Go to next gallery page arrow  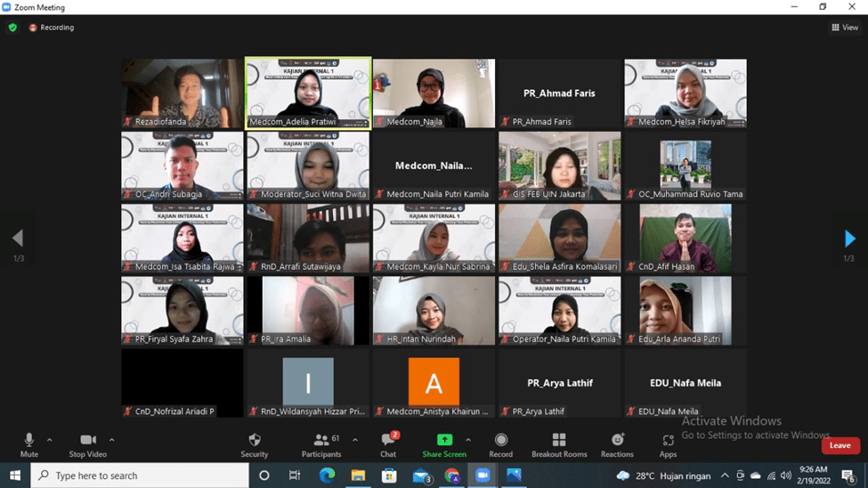click(849, 239)
